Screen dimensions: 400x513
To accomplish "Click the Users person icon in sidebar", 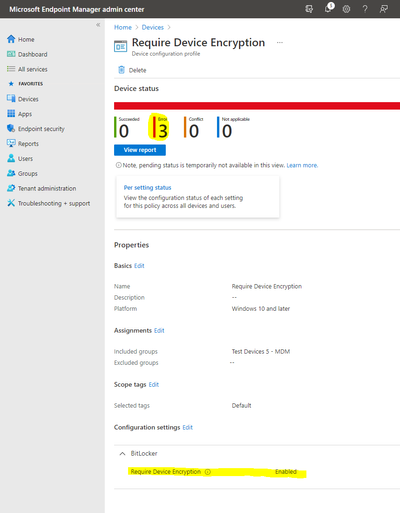I will tap(11, 158).
